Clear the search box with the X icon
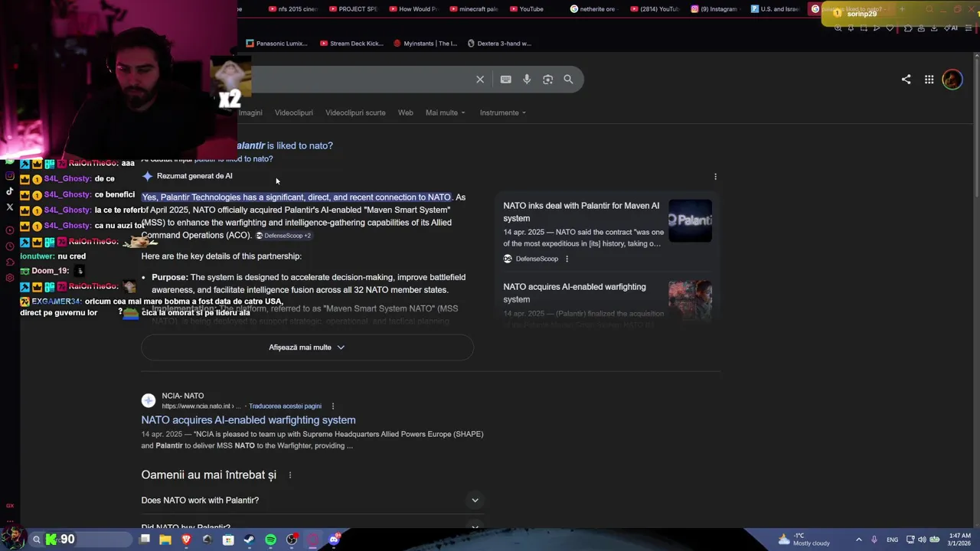980x551 pixels. pyautogui.click(x=480, y=79)
